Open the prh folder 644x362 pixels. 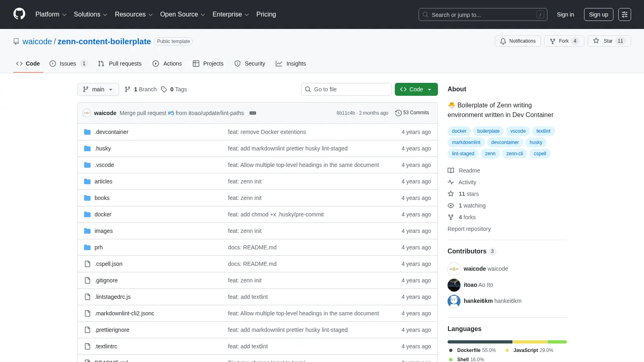point(99,247)
